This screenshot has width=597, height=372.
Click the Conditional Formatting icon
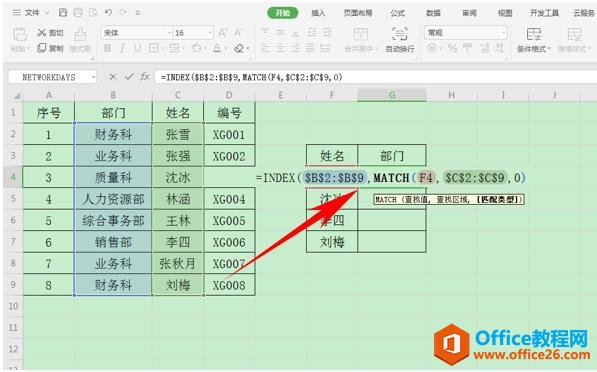tap(533, 34)
